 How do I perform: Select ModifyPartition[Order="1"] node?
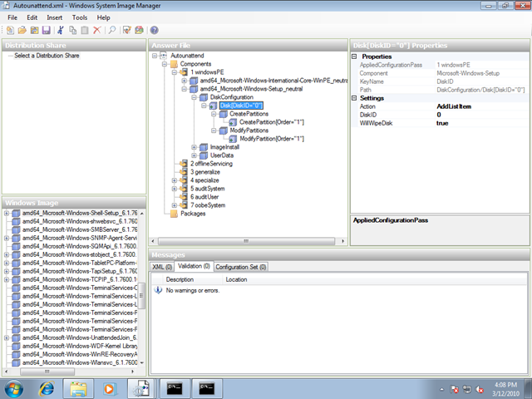coord(272,139)
